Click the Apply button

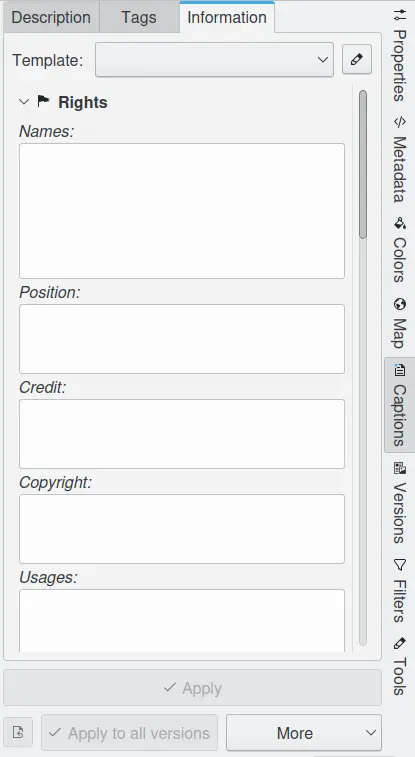(193, 687)
